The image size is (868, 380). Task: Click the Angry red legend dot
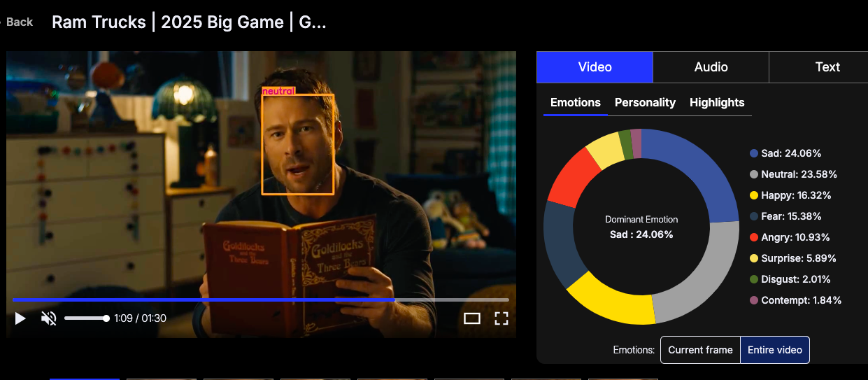[x=753, y=237]
